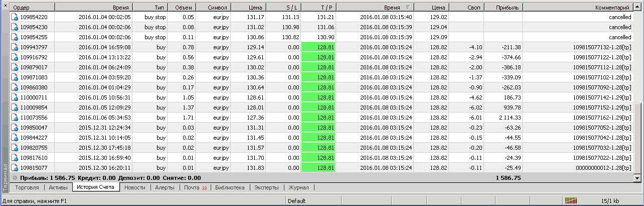Click the order icon for 109854255
This screenshot has height=206, width=644.
click(15, 37)
